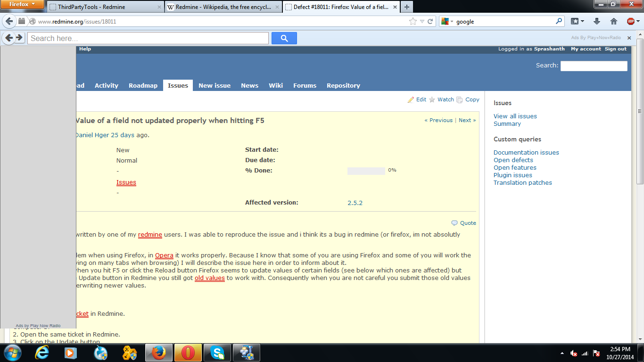Open the Adblock Plus dropdown arrow
Viewport: 644px width, 362px height.
(638, 22)
